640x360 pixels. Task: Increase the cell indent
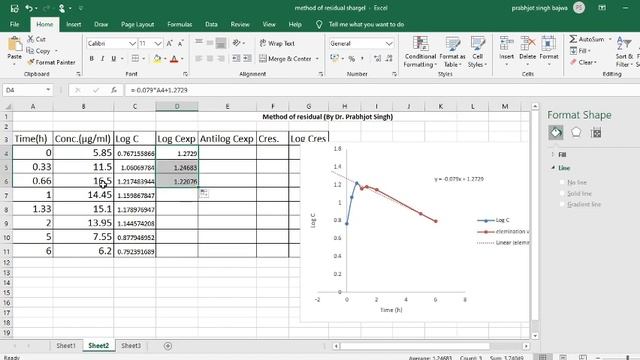(x=247, y=59)
